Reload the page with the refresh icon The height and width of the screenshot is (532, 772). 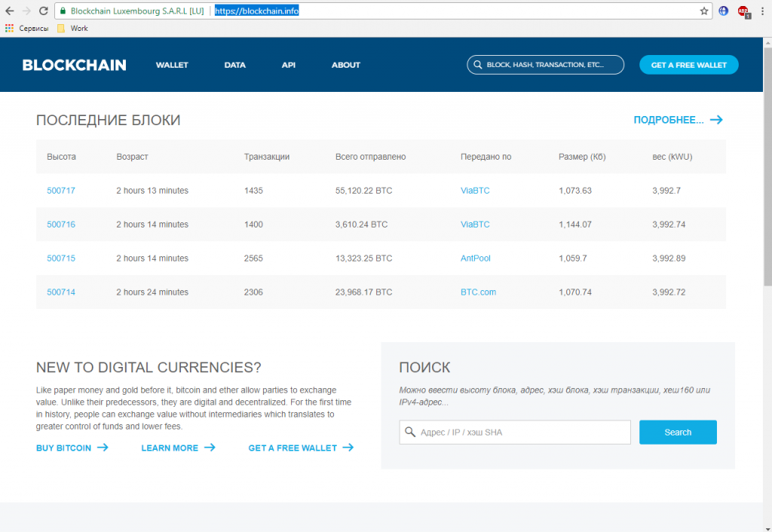tap(43, 11)
